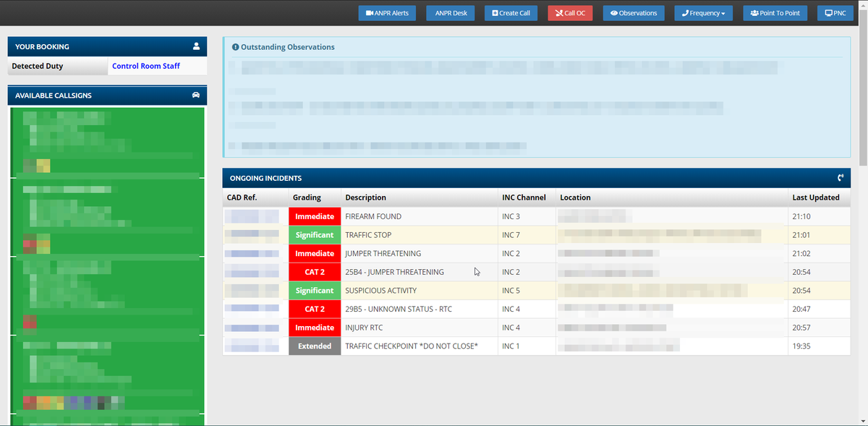Click the Create Call button
Viewport: 868px width, 426px height.
511,13
